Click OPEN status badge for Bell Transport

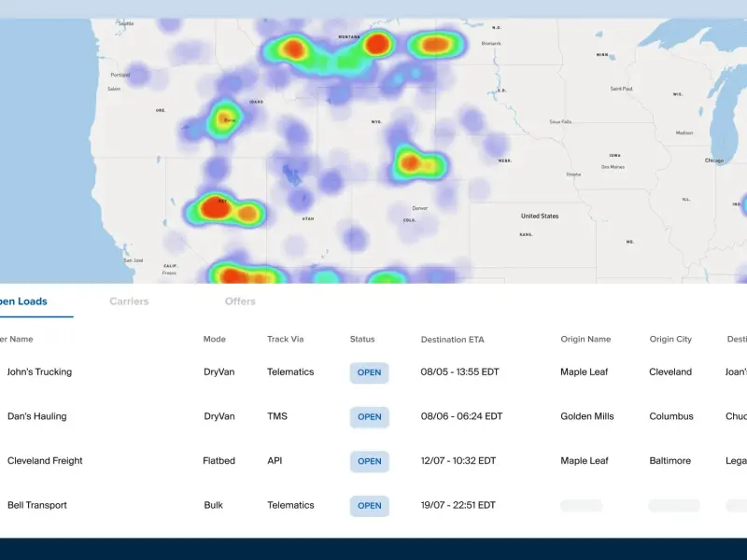[x=369, y=506]
